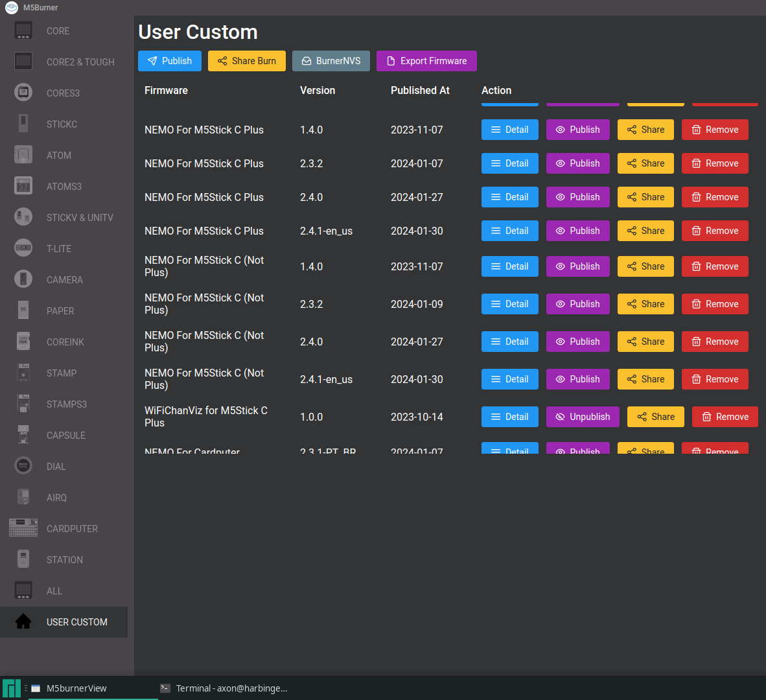This screenshot has height=700, width=766.
Task: Remove NEMO For M5Stick C Plus 1.4.0
Action: [x=715, y=130]
